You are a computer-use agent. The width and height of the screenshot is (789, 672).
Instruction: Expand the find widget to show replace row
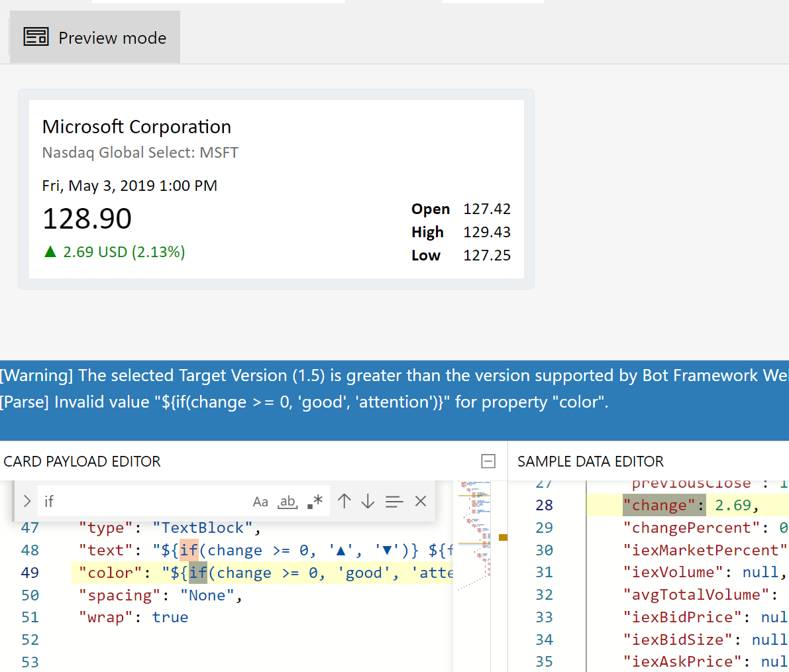[26, 502]
